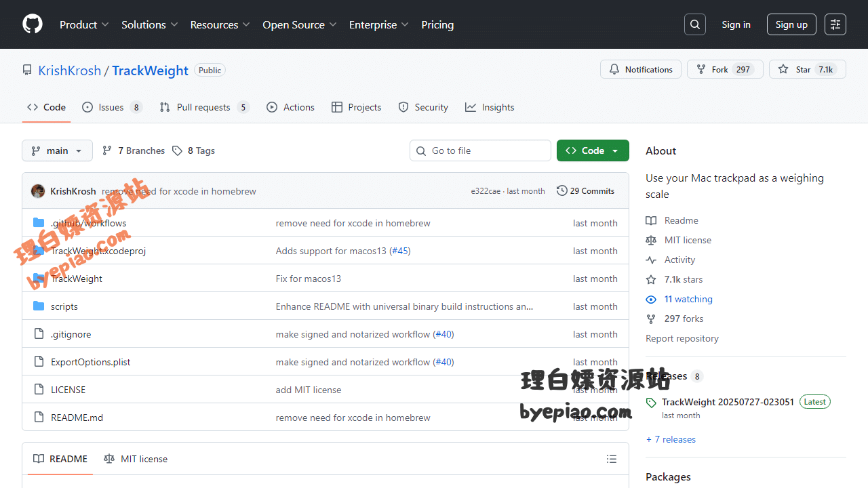The image size is (868, 488).
Task: Open commit hash e322cae
Action: (x=486, y=191)
